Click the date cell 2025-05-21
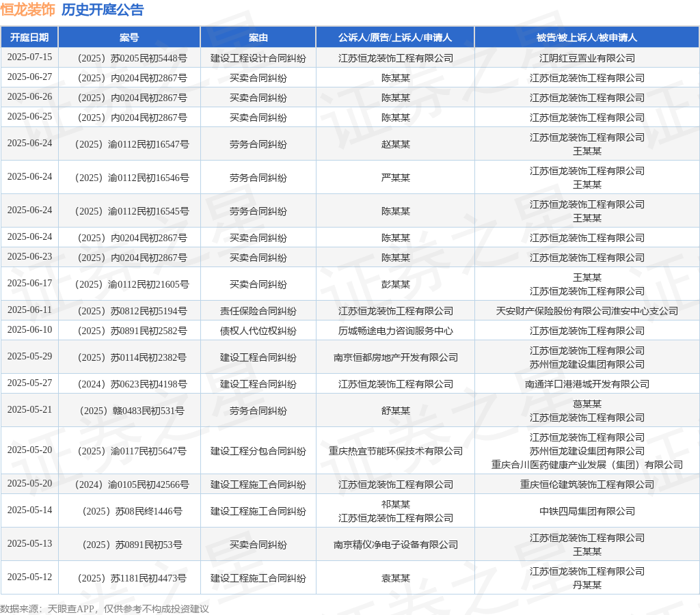This screenshot has width=700, height=615. (29, 410)
